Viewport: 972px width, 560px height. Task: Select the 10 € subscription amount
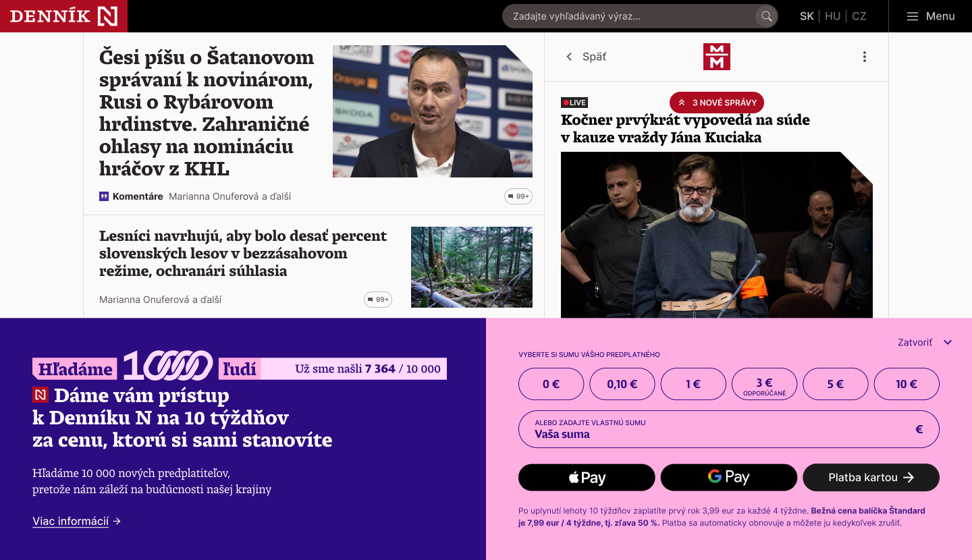click(x=907, y=384)
